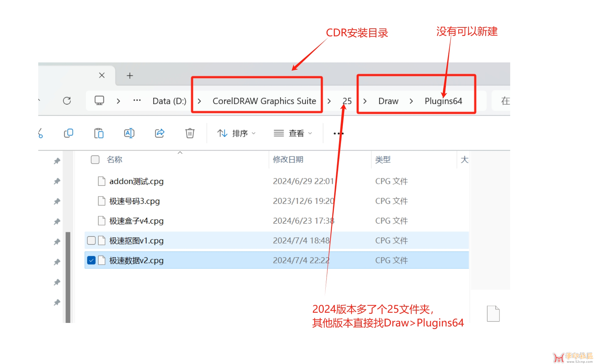The width and height of the screenshot is (594, 364).
Task: Expand chevron after the 25 breadcrumb
Action: pyautogui.click(x=365, y=101)
